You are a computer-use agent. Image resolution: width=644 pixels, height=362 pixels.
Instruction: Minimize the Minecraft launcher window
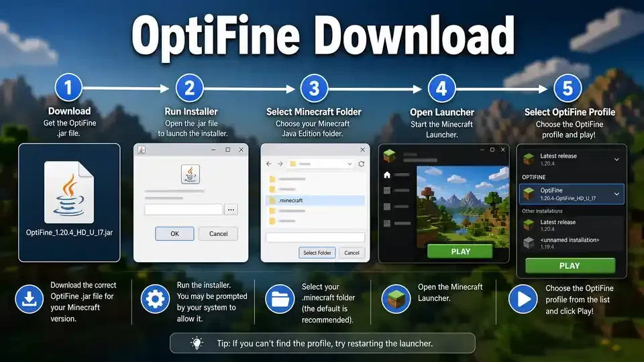coord(482,149)
